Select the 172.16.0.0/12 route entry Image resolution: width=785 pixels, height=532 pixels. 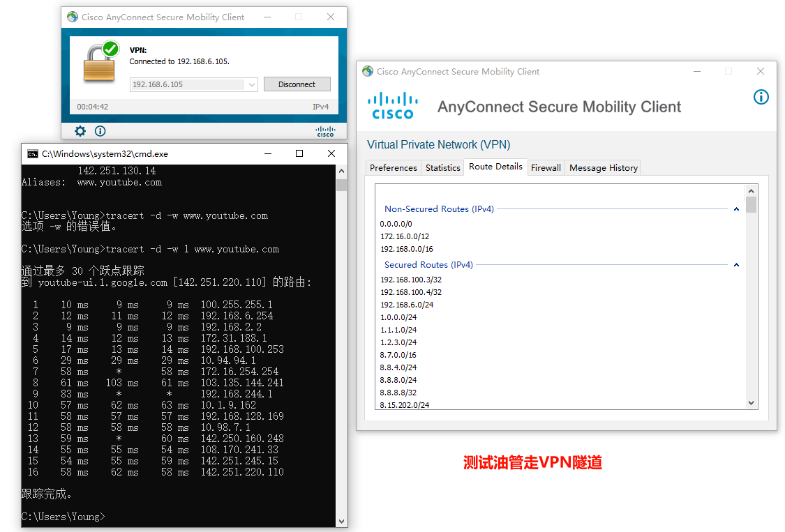click(x=405, y=236)
